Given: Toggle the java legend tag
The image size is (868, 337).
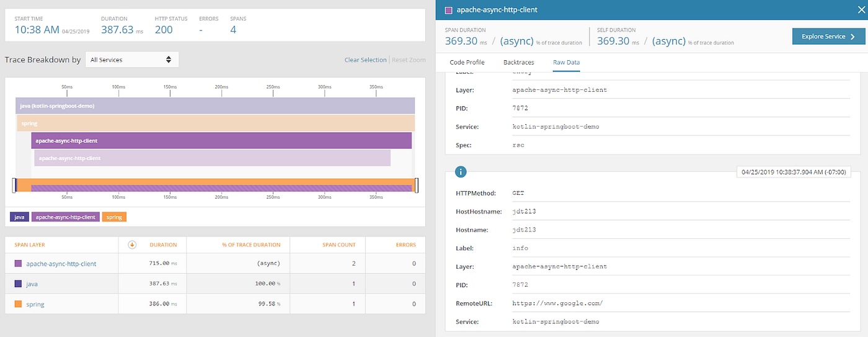Looking at the screenshot, I should (x=20, y=217).
